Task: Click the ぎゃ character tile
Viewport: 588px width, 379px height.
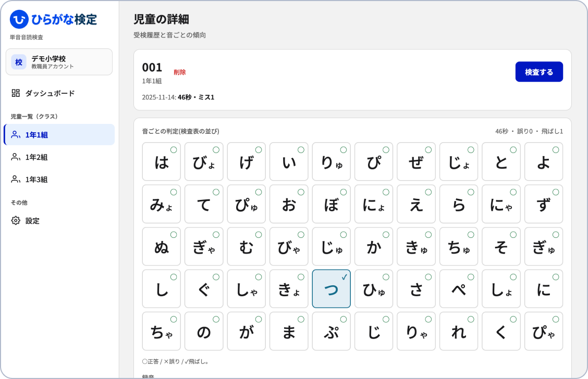Action: click(204, 246)
